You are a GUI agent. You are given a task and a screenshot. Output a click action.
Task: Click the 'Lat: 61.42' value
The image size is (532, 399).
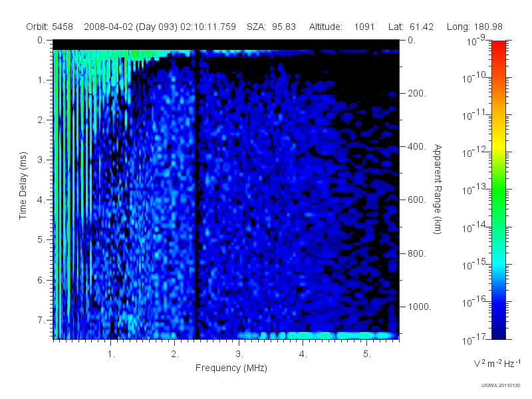(411, 27)
